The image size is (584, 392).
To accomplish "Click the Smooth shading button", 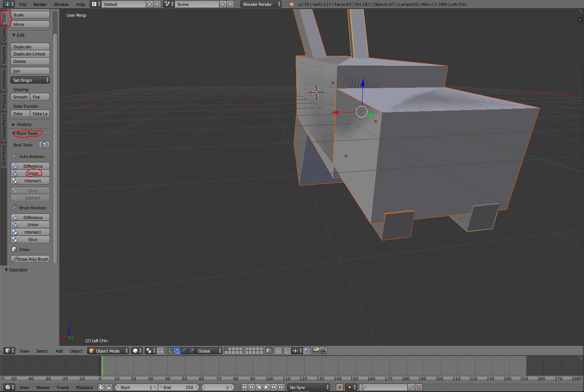I will [x=20, y=97].
